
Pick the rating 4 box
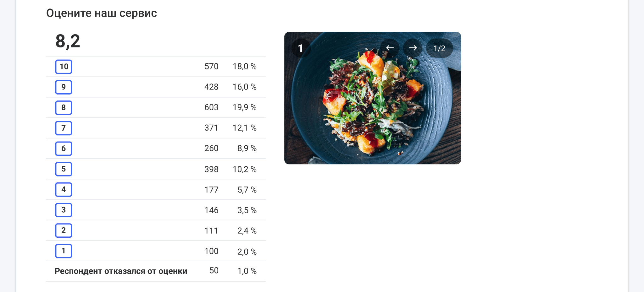tap(64, 189)
